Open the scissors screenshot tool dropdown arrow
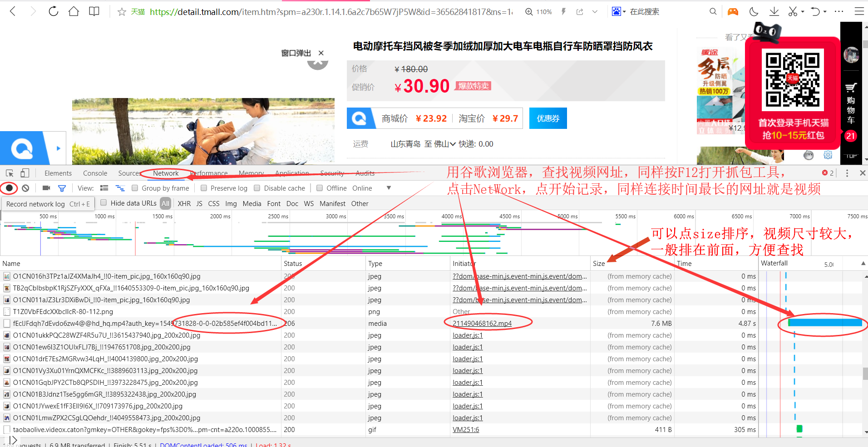Screen dimensions: 868x447 click(x=803, y=12)
